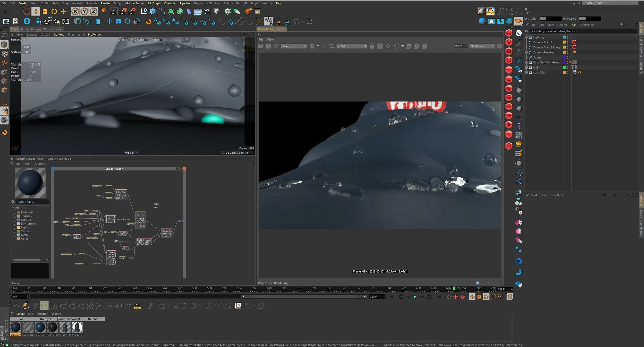Open the Beauty AOV dropdown
The height and width of the screenshot is (347, 644).
(294, 46)
